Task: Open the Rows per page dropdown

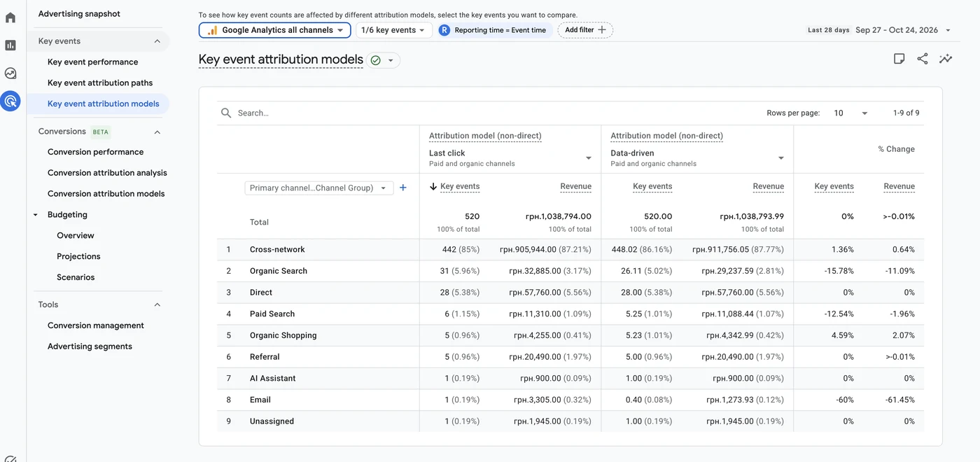Action: pyautogui.click(x=850, y=113)
